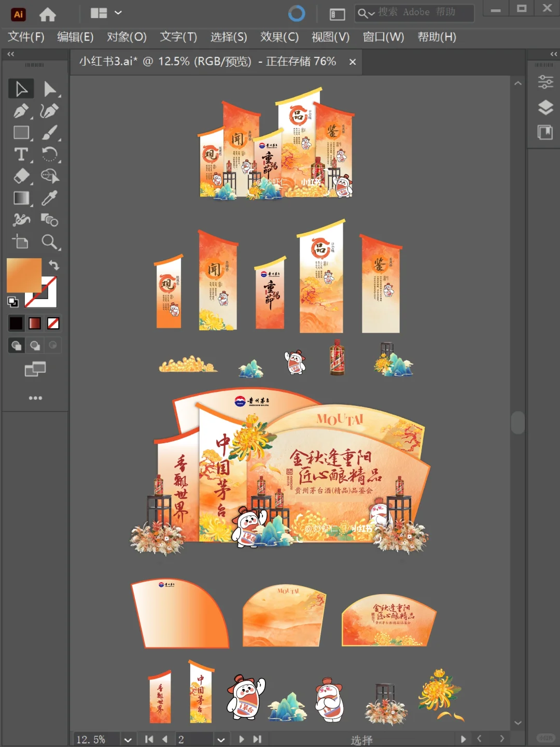The height and width of the screenshot is (747, 560).
Task: Expand the status bar info arrow
Action: (x=463, y=739)
